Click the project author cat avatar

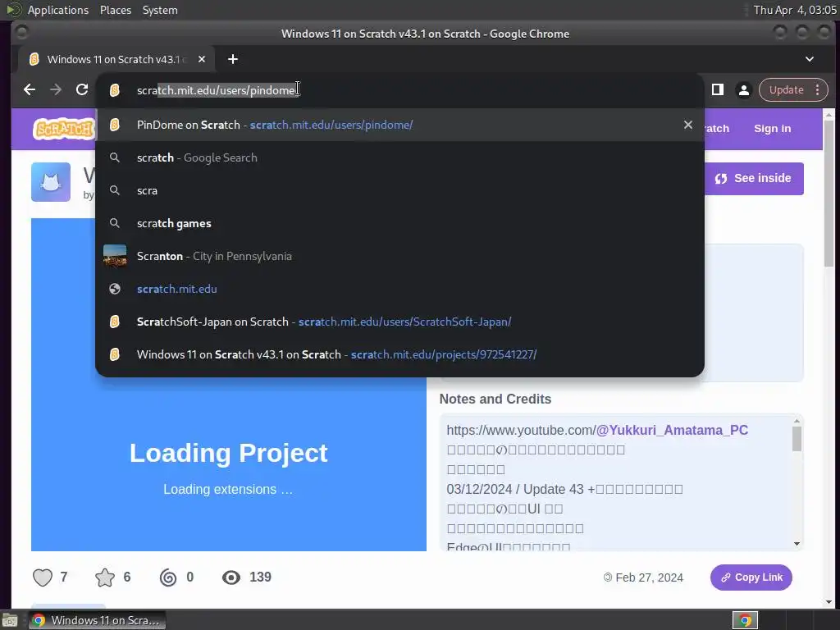coord(51,182)
